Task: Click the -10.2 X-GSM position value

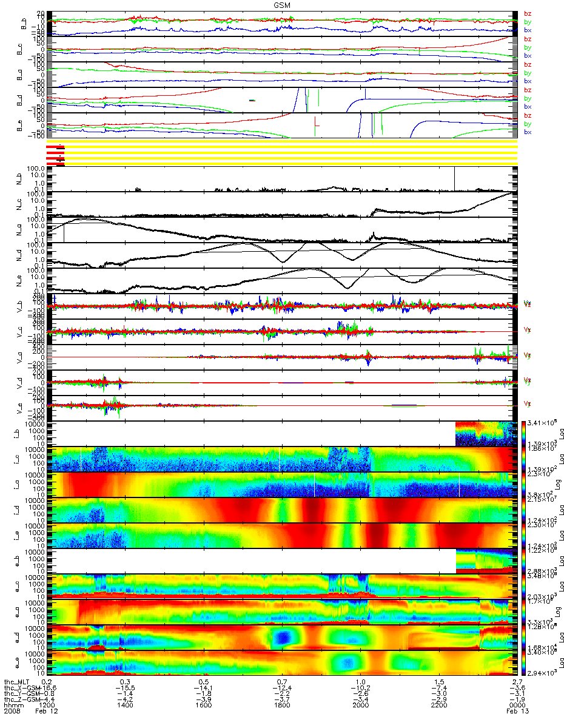Action: point(361,689)
